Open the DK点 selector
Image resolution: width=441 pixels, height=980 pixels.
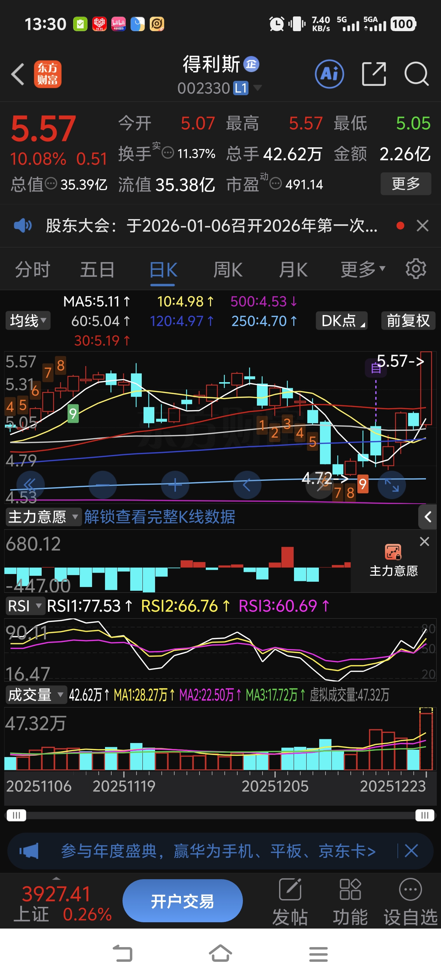coord(342,321)
